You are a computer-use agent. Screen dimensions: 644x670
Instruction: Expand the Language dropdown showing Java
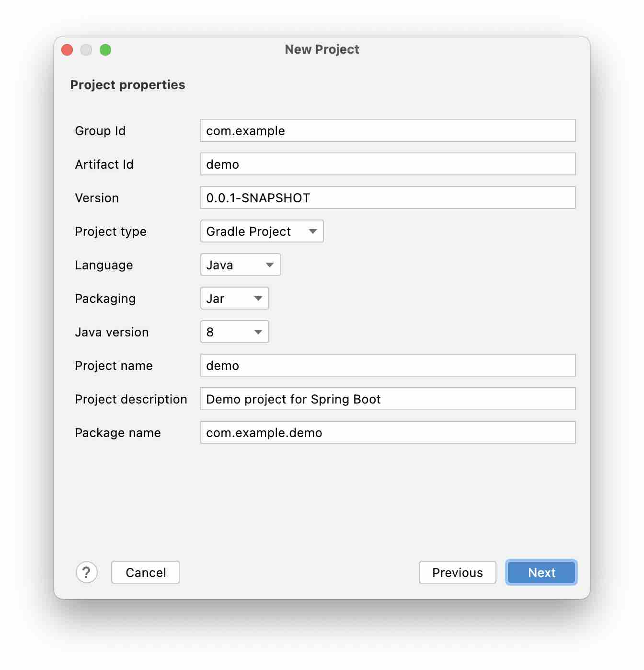pos(240,265)
